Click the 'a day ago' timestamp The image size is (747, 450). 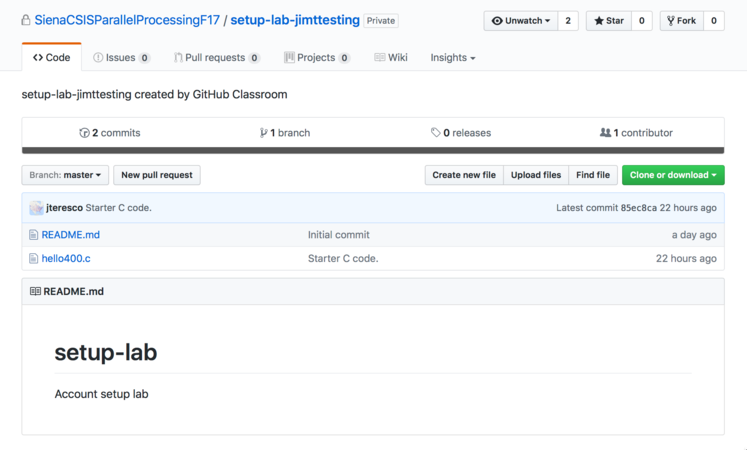(x=694, y=235)
